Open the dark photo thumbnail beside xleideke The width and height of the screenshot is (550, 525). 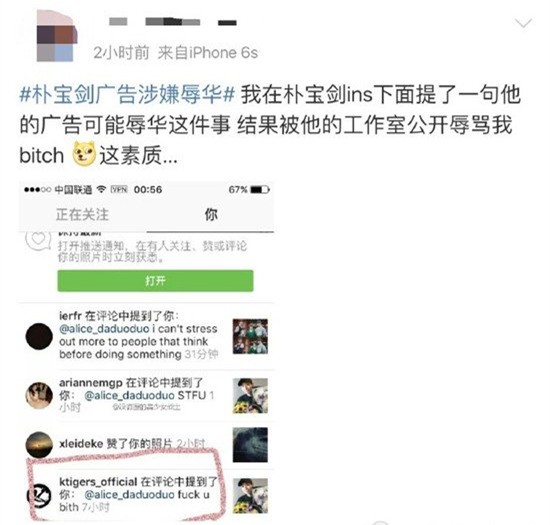tap(250, 445)
